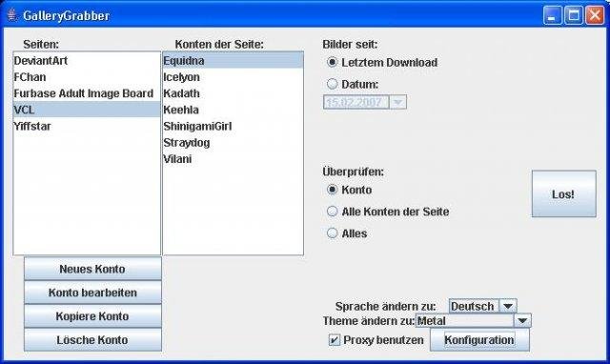Choose the Konto radio button
The image size is (610, 364).
click(x=332, y=190)
